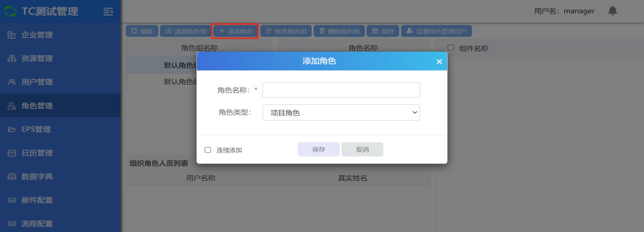Click the 删除角色组 toolbar button
This screenshot has height=232, width=644.
click(339, 31)
